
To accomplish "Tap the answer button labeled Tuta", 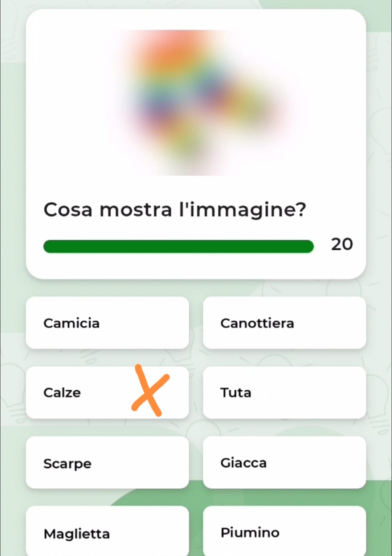I will coord(284,392).
